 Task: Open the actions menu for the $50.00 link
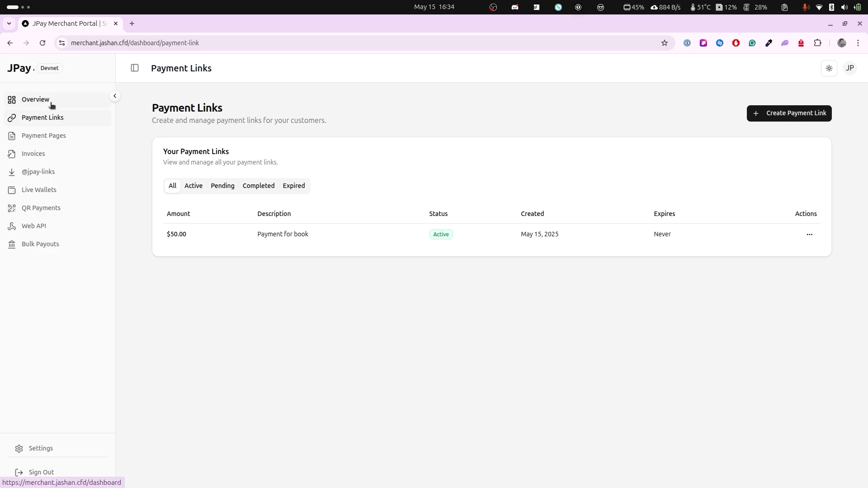click(809, 235)
